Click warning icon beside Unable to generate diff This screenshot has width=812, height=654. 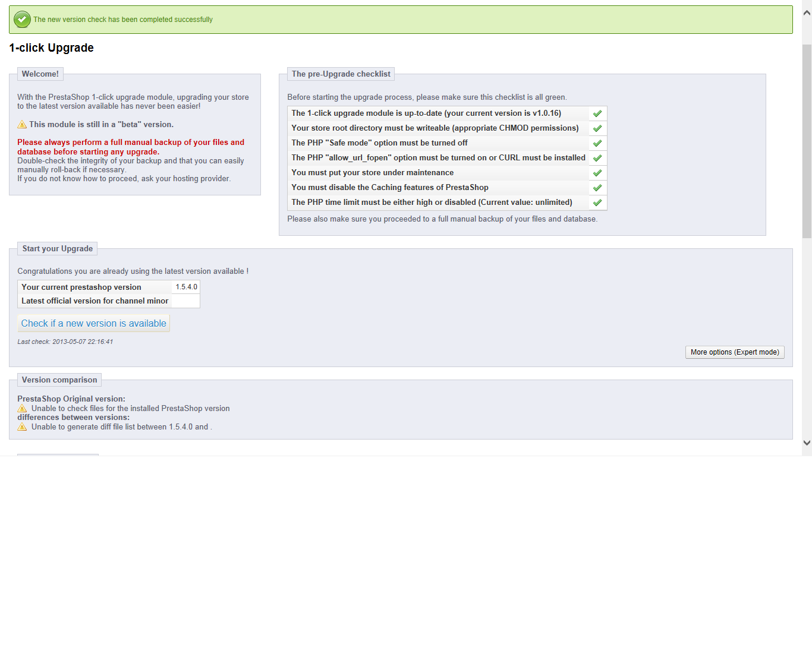pyautogui.click(x=22, y=426)
